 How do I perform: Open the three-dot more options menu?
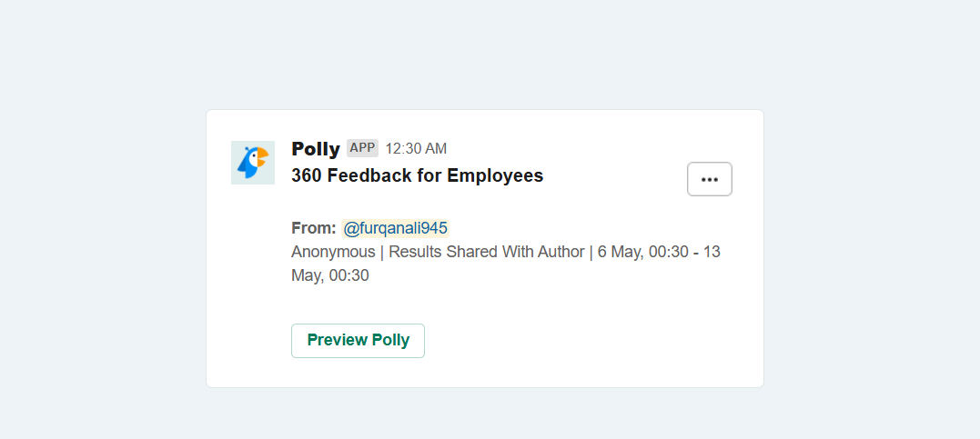(x=710, y=179)
